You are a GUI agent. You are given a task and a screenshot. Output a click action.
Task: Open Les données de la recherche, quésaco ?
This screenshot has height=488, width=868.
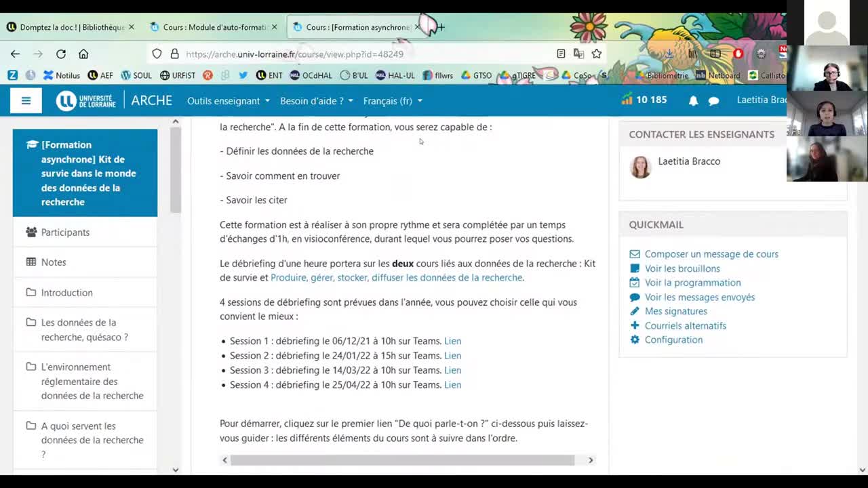pos(85,329)
